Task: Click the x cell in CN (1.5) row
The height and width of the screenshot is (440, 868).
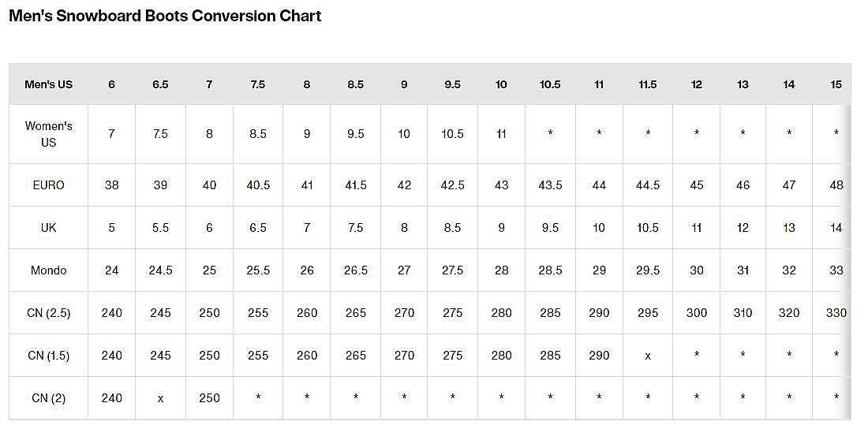Action: click(x=648, y=356)
